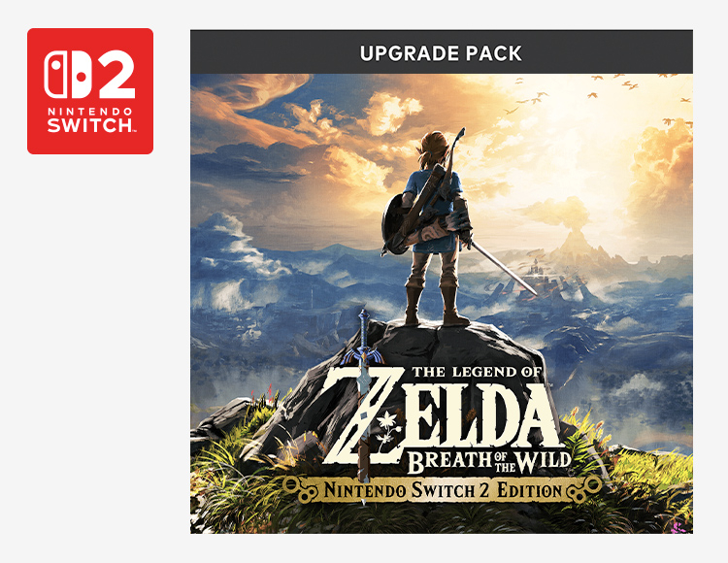Click the "Nintendo Switch 2 Edition" gold label
The image size is (728, 563).
click(x=443, y=490)
